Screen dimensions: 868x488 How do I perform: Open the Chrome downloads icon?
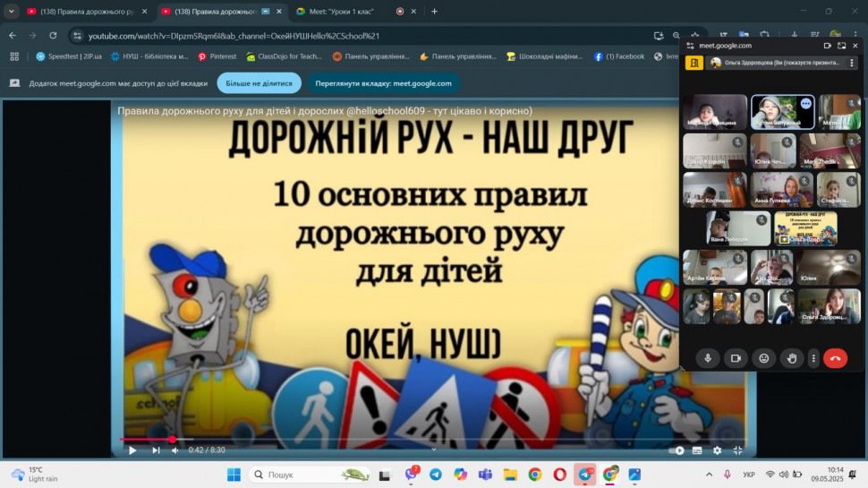pos(795,36)
